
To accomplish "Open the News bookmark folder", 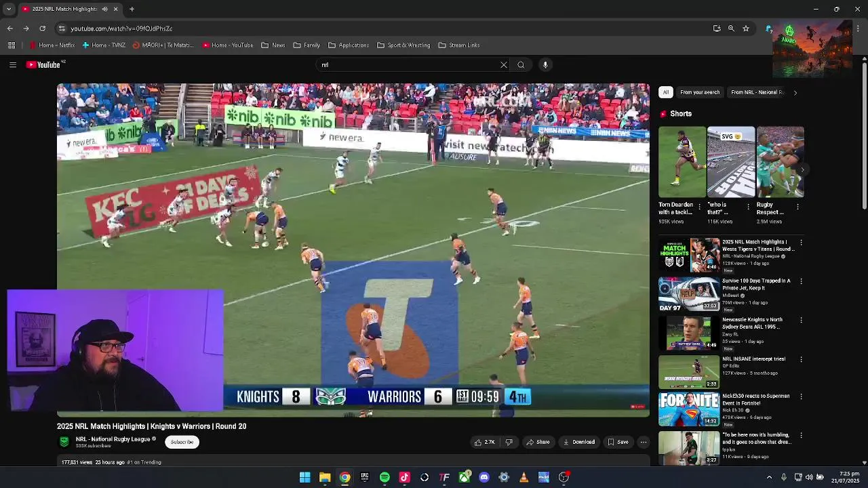I will click(273, 45).
